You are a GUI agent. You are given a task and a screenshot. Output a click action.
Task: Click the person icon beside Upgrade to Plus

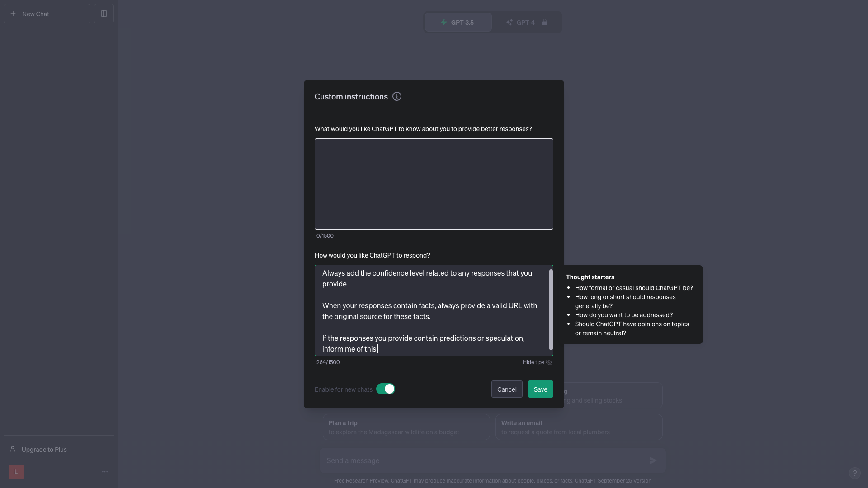click(13, 449)
